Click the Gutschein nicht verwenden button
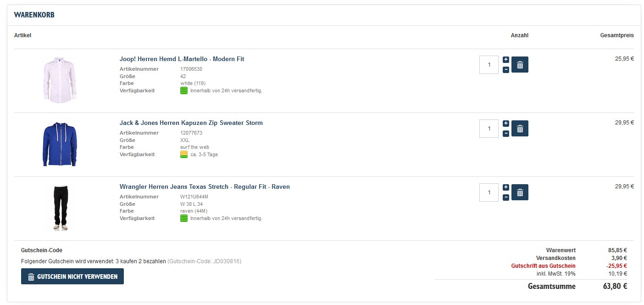This screenshot has height=305, width=644. (72, 277)
